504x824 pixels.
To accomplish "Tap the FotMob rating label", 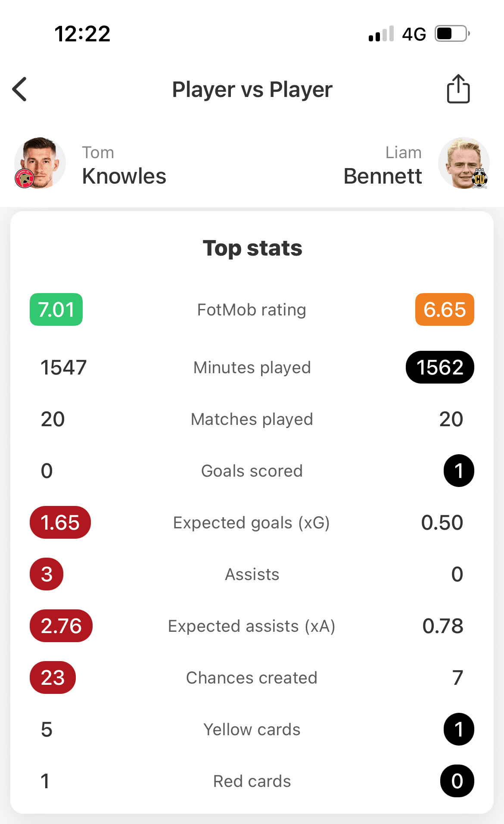I will pos(252,310).
